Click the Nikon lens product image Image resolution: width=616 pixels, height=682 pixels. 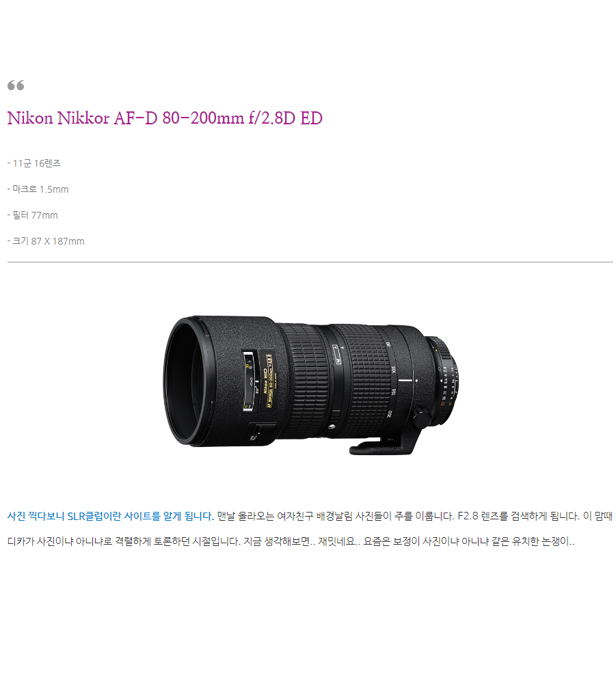(x=312, y=386)
